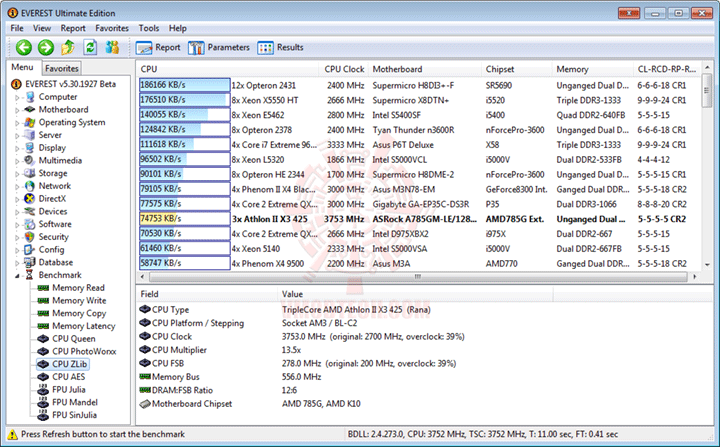The image size is (720, 447).
Task: Click the Security shield icon
Action: tap(30, 237)
